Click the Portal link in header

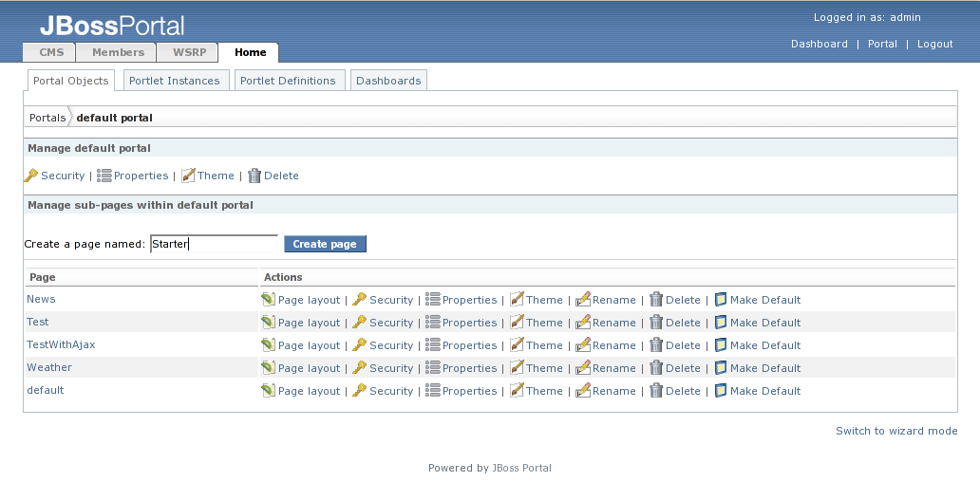tap(882, 44)
